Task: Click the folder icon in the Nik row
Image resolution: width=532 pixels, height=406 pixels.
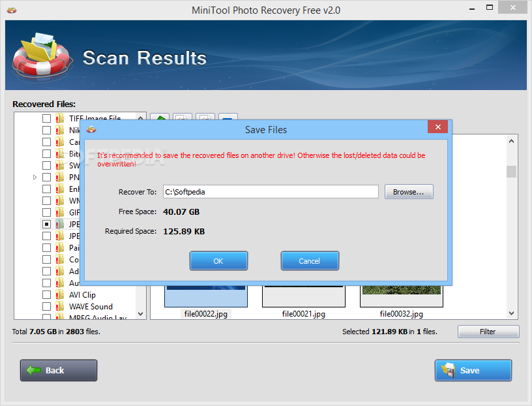Action: (60, 130)
